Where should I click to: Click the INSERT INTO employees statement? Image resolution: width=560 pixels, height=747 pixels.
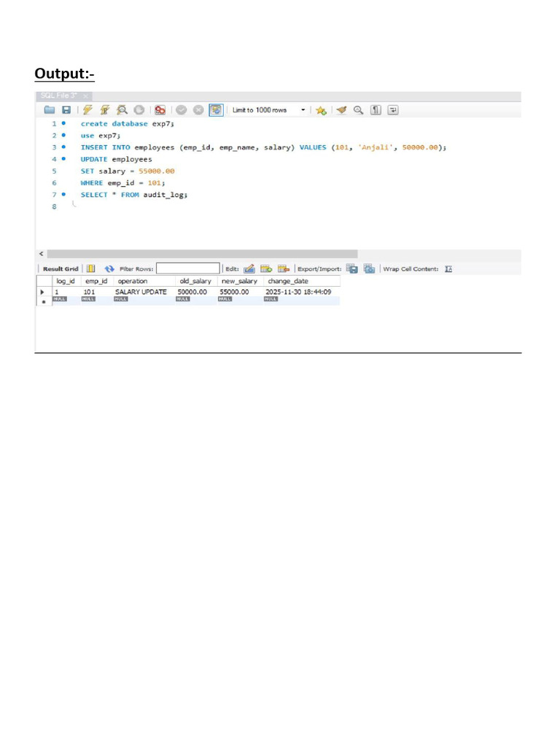tap(263, 147)
